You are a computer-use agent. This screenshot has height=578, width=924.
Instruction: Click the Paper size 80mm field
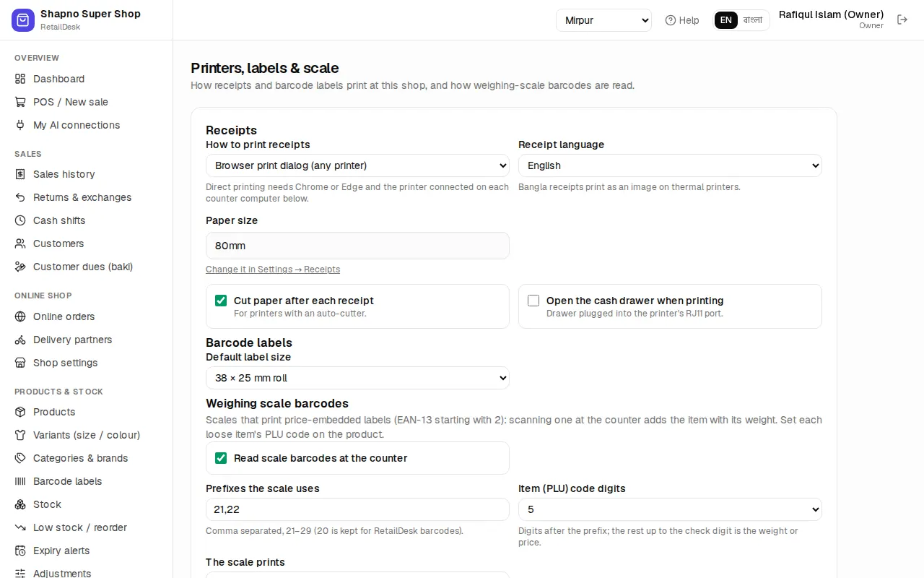[x=357, y=246]
